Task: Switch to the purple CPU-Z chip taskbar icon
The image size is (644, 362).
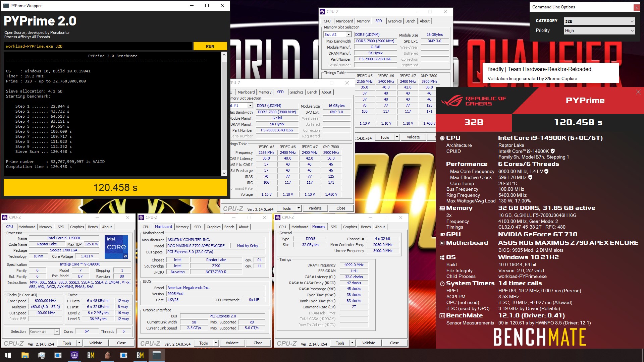Action: tap(74, 355)
